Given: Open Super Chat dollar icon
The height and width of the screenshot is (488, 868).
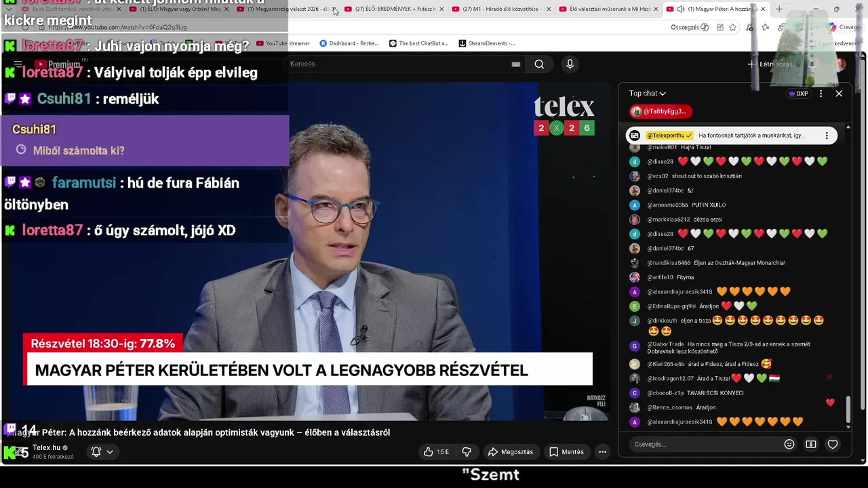Looking at the screenshot, I should (811, 444).
